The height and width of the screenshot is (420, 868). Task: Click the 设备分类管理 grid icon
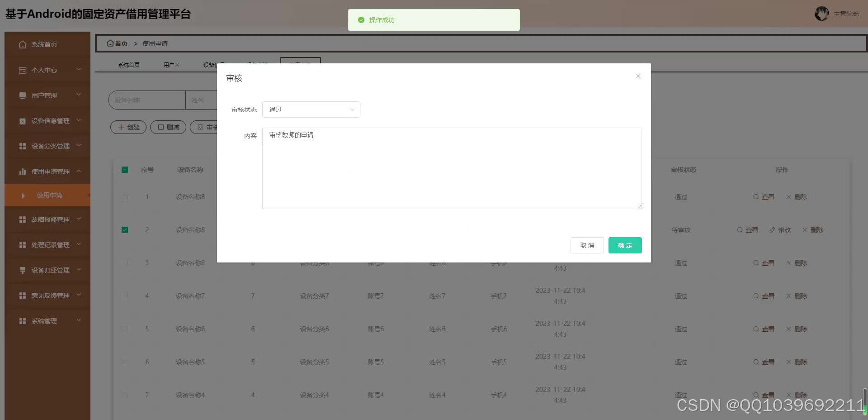pyautogui.click(x=23, y=146)
